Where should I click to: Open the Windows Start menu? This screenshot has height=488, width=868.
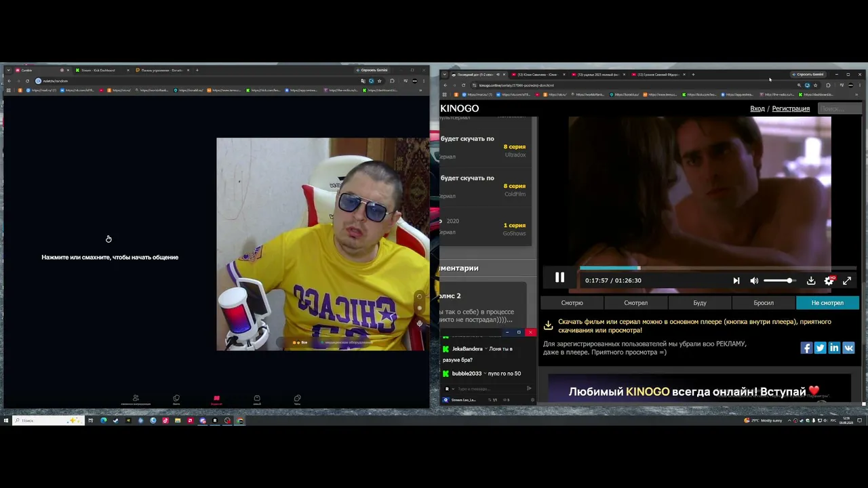pyautogui.click(x=6, y=421)
